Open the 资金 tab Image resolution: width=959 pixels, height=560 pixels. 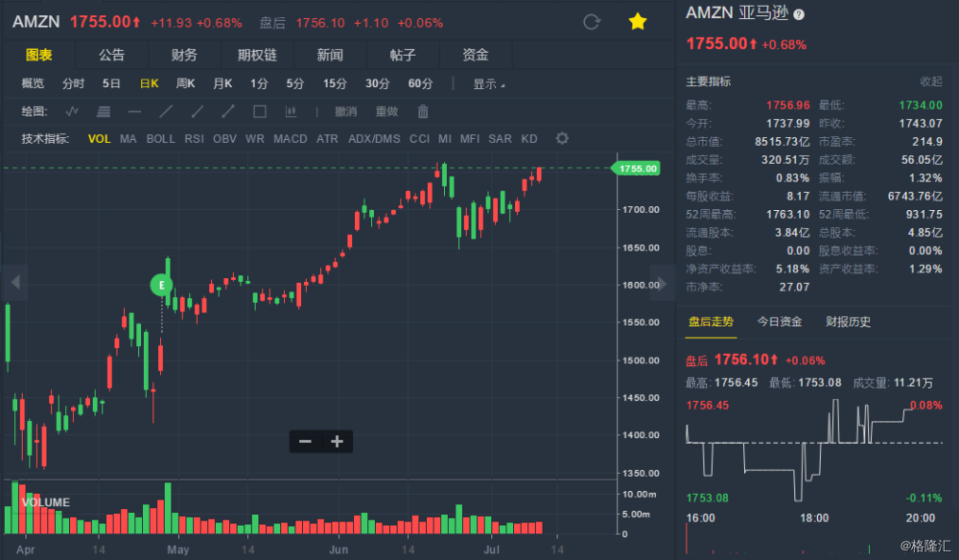476,55
